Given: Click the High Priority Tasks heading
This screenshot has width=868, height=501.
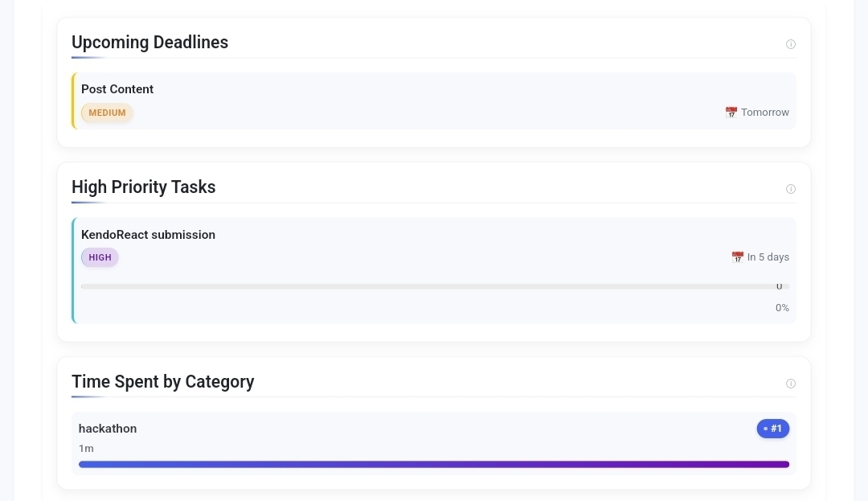Looking at the screenshot, I should coord(144,187).
